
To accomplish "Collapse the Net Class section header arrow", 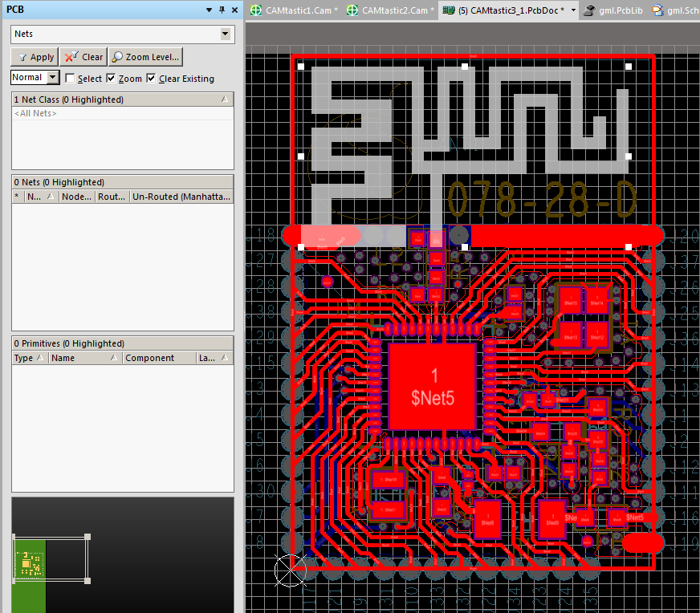I will (225, 99).
